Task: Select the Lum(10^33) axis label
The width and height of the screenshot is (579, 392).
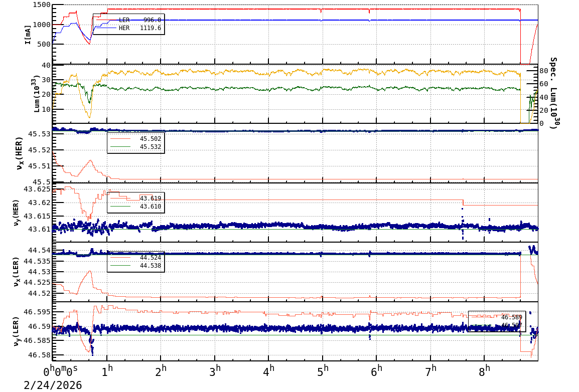Action: point(36,94)
